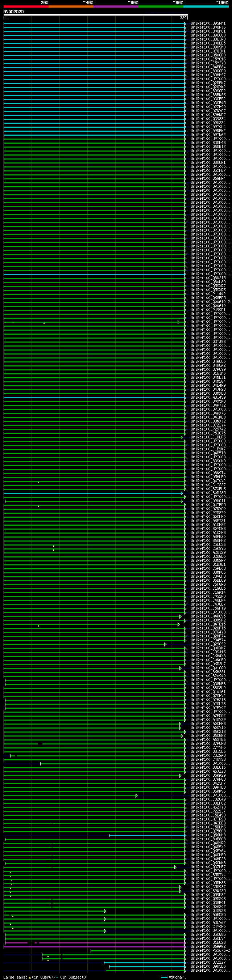This screenshot has height=980, width=232.
Task: Select the label UniRef100_A2ZH90
Action: pos(208,107)
